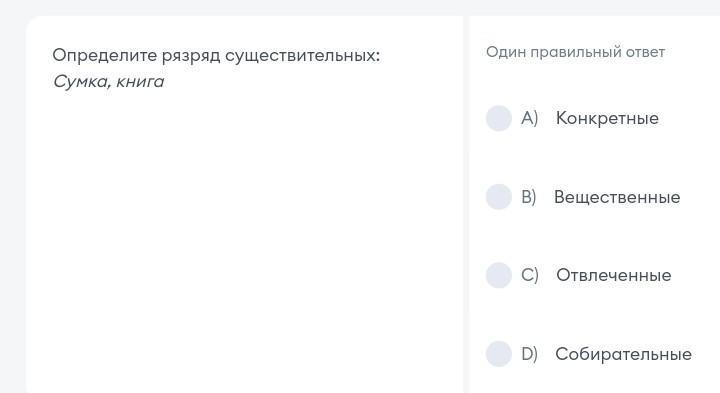Click blank space between options A and B
Viewport: 720px width, 393px height.
pos(592,158)
